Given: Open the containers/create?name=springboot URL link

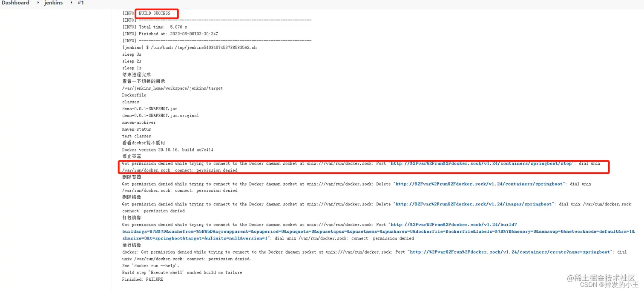Looking at the screenshot, I should [x=510, y=252].
